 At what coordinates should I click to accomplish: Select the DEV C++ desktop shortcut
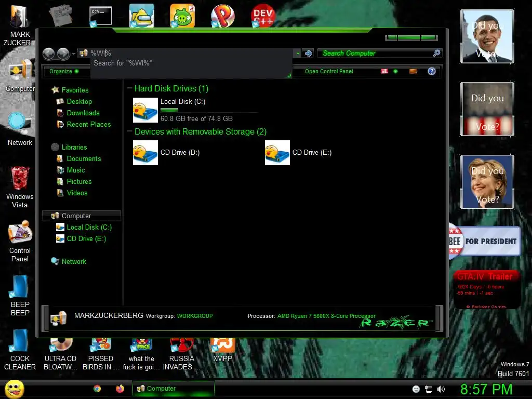click(x=263, y=16)
